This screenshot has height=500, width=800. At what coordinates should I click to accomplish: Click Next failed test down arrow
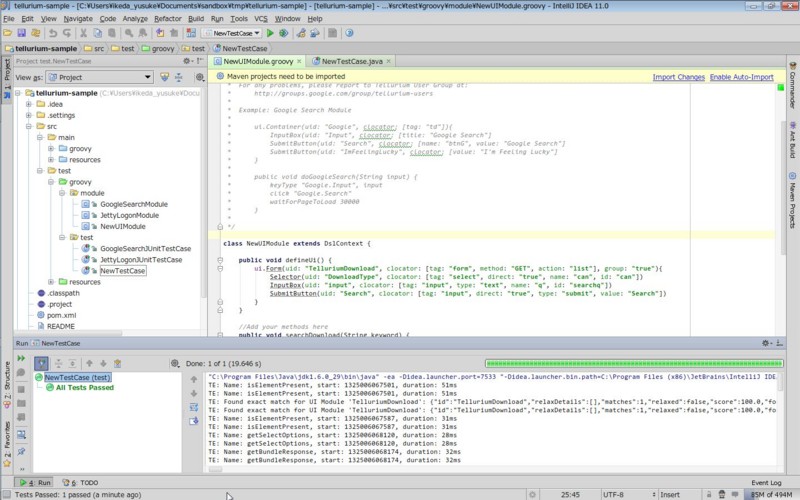(x=103, y=363)
